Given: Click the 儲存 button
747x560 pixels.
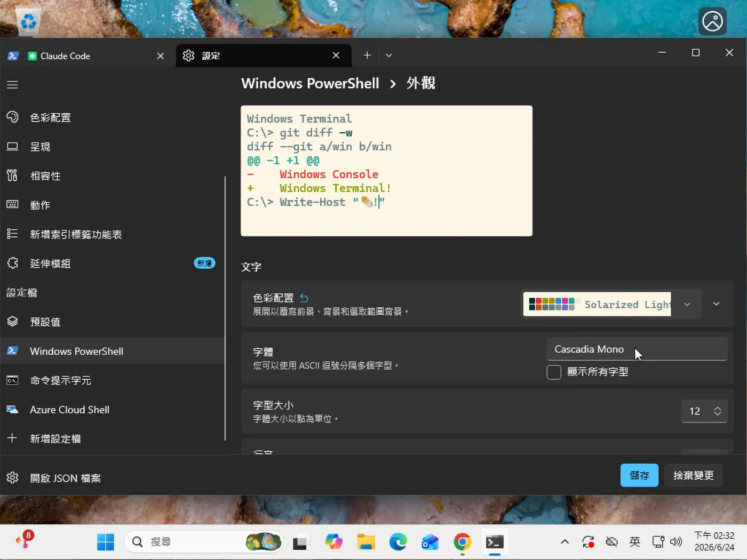Looking at the screenshot, I should click(x=639, y=475).
